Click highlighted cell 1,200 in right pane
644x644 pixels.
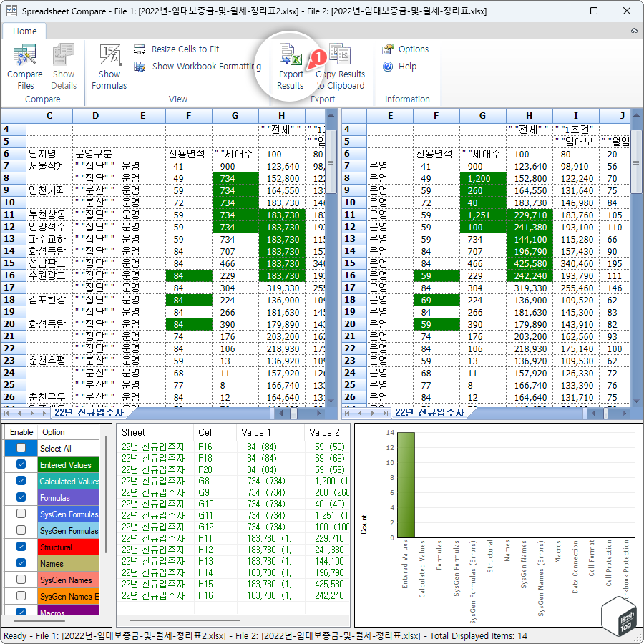[x=482, y=179]
